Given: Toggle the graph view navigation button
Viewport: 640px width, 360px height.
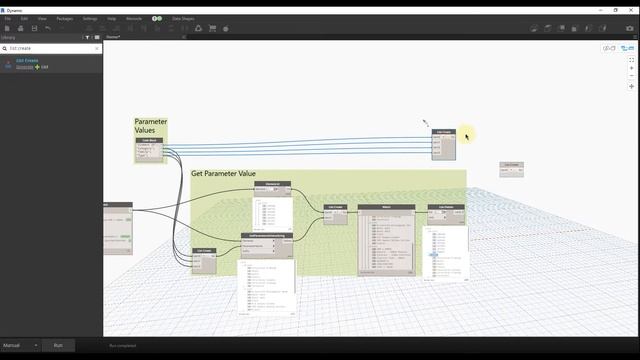Looking at the screenshot, I should click(x=627, y=48).
